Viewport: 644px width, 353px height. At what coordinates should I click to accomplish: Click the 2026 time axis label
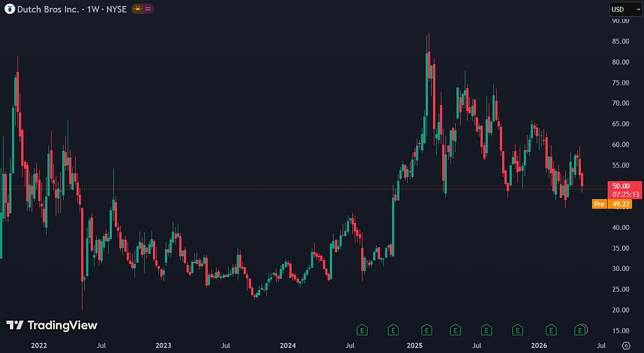538,346
